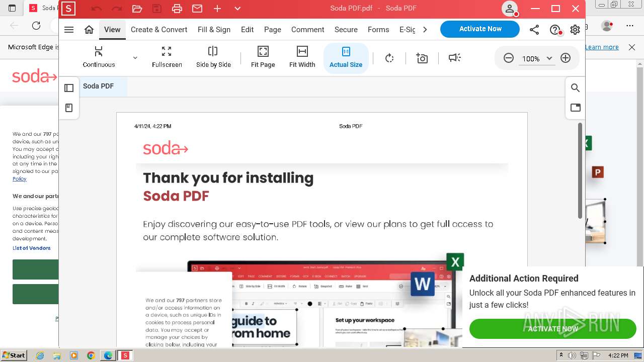Click the Thank you for installing heading

pyautogui.click(x=228, y=178)
